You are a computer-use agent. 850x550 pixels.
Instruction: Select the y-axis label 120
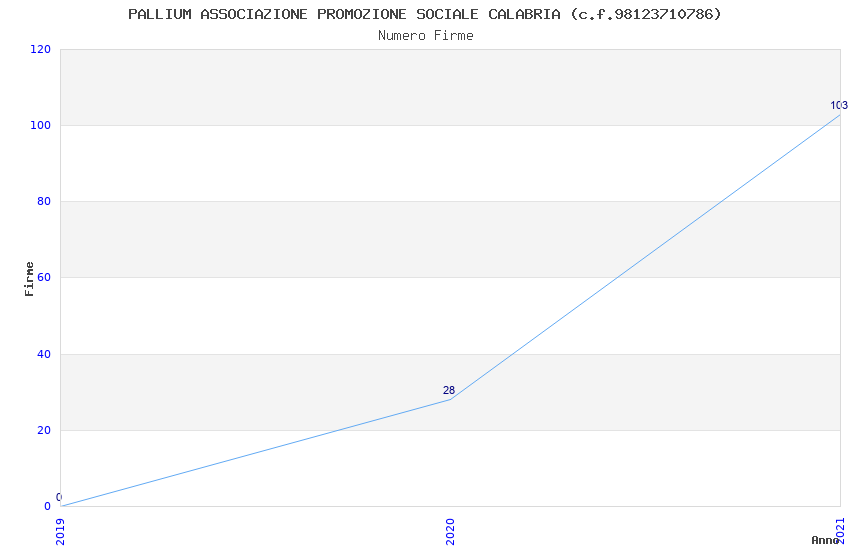tap(40, 49)
